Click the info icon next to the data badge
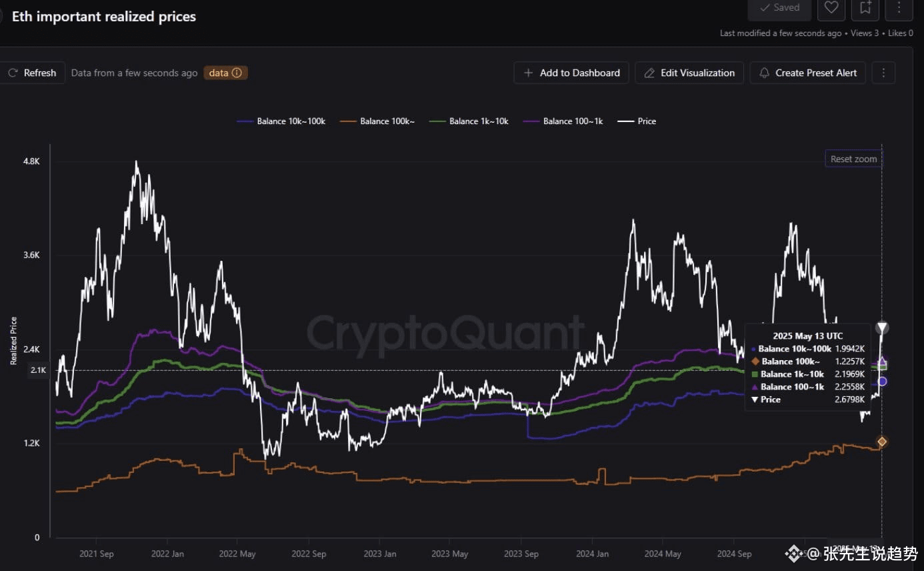Screen dimensions: 924x571 [238, 73]
